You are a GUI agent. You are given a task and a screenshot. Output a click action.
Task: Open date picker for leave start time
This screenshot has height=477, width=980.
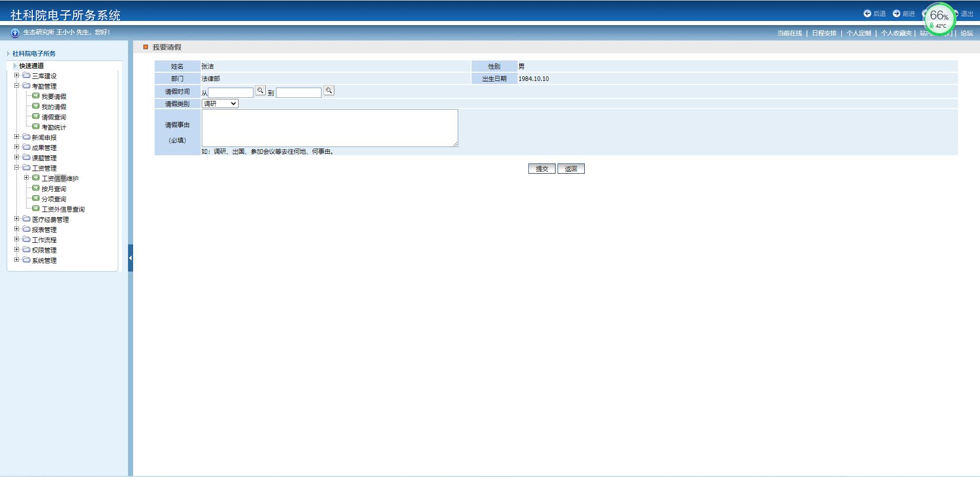260,91
